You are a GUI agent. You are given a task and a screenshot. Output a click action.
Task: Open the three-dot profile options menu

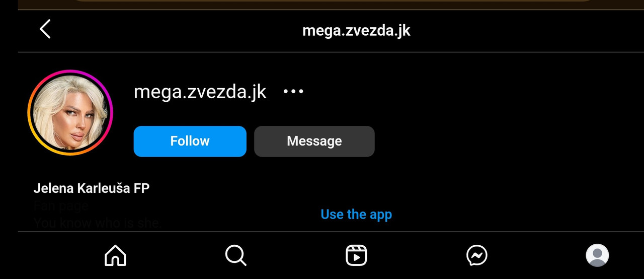click(x=293, y=92)
